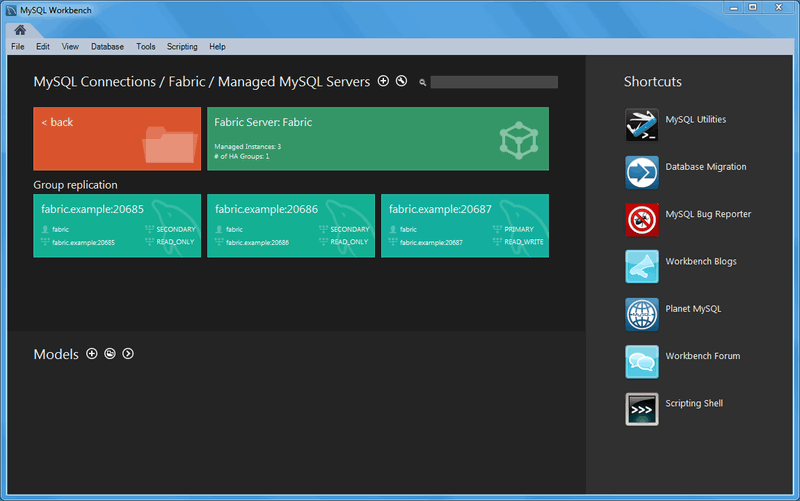Viewport: 800px width, 501px height.
Task: Click the user icon on 20685 tile
Action: 45,229
